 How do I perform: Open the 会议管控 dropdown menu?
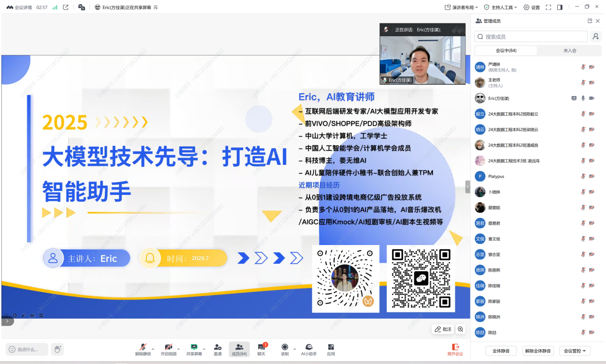click(574, 351)
